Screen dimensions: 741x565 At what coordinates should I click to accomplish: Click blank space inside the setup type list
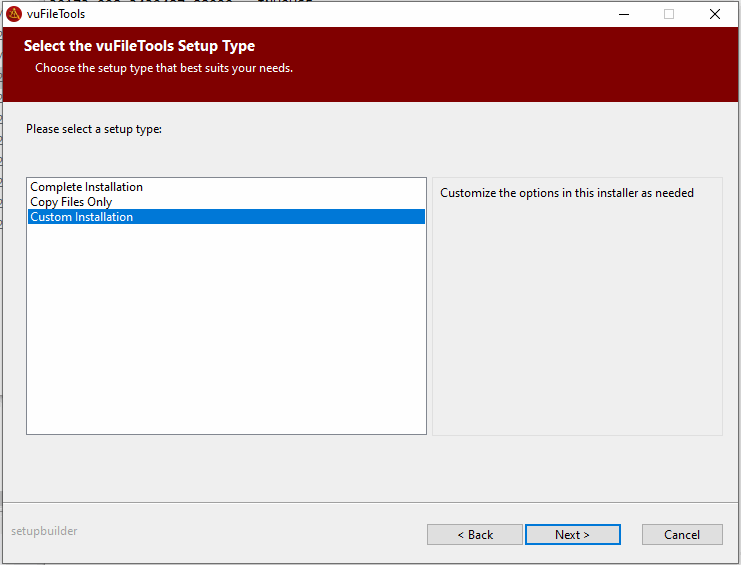point(226,330)
